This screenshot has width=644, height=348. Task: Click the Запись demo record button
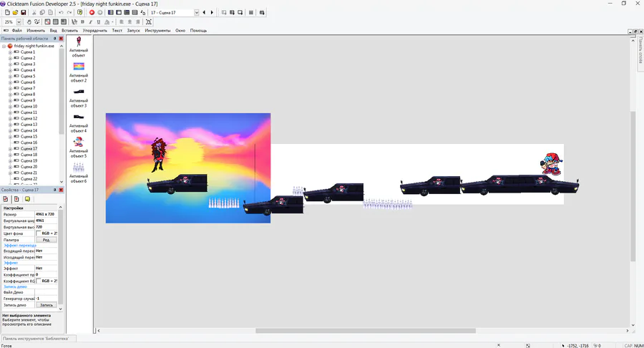[47, 305]
